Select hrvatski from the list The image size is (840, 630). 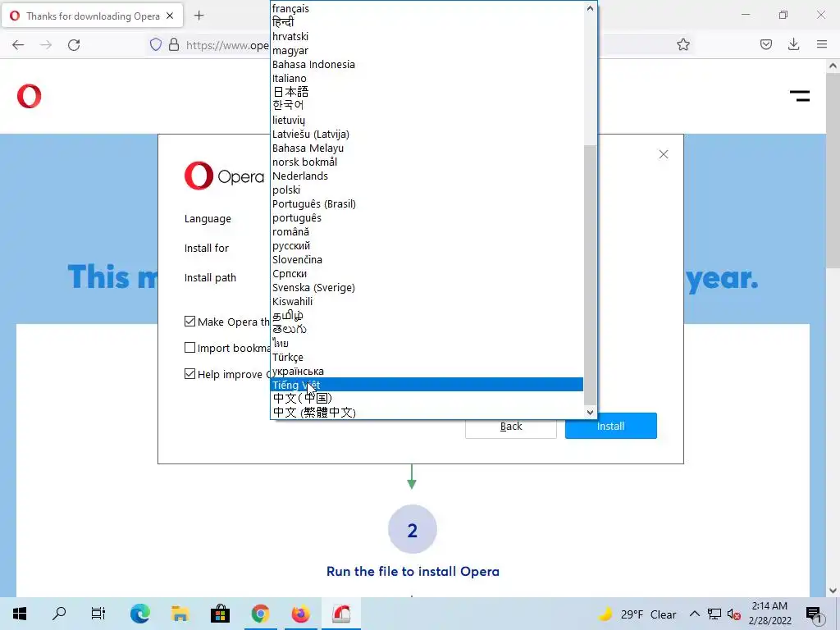[427, 36]
